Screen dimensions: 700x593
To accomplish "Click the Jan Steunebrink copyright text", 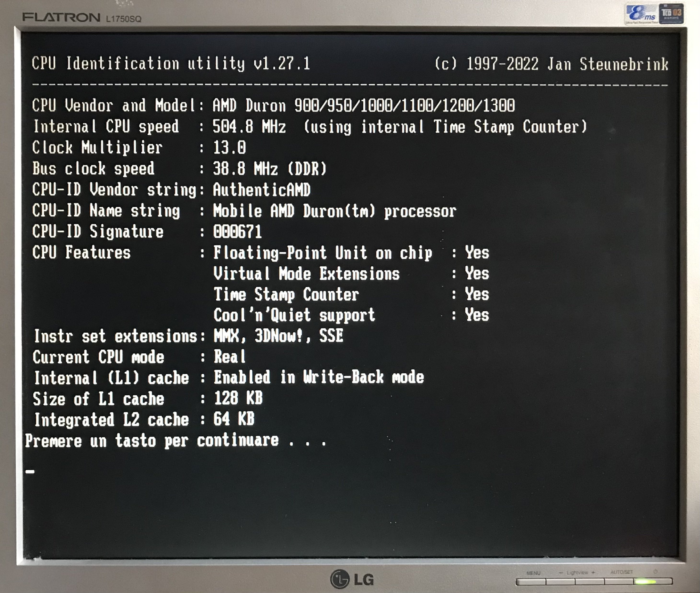I will pos(551,64).
